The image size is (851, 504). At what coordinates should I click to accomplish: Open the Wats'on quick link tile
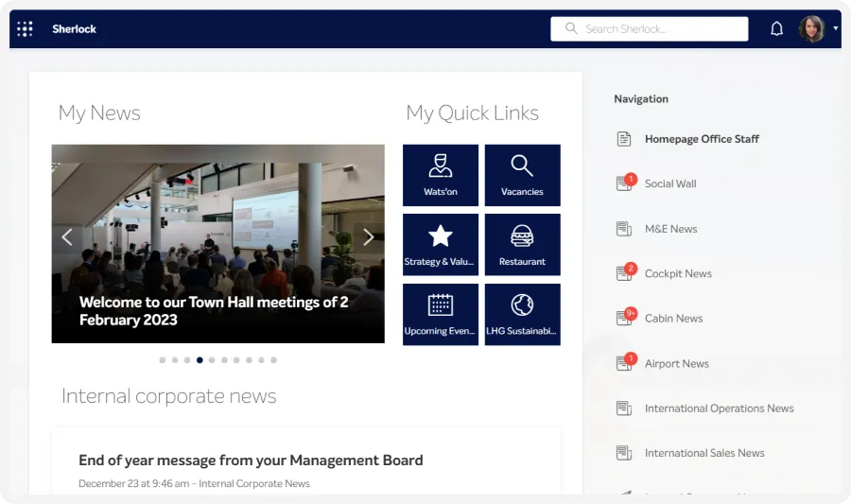(x=441, y=175)
